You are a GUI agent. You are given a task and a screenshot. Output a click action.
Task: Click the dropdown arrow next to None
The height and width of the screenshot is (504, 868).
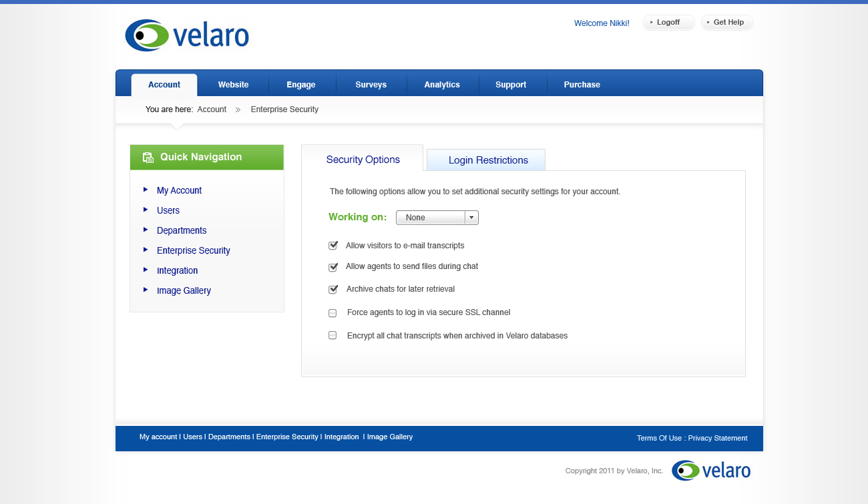coord(471,217)
